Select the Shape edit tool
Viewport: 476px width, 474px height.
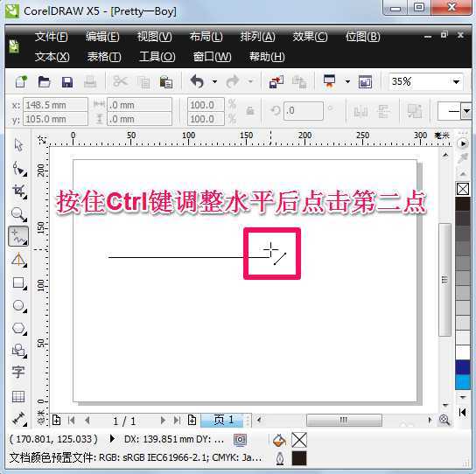pyautogui.click(x=19, y=169)
